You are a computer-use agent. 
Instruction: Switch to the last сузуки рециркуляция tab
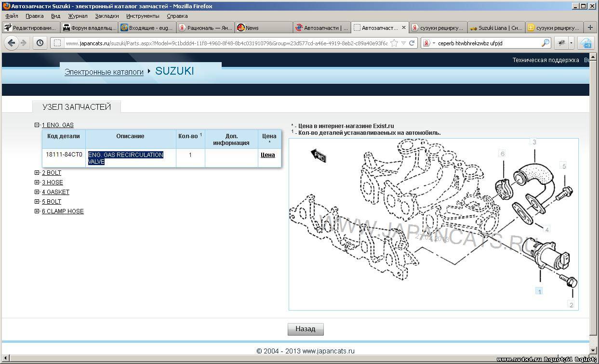point(554,27)
